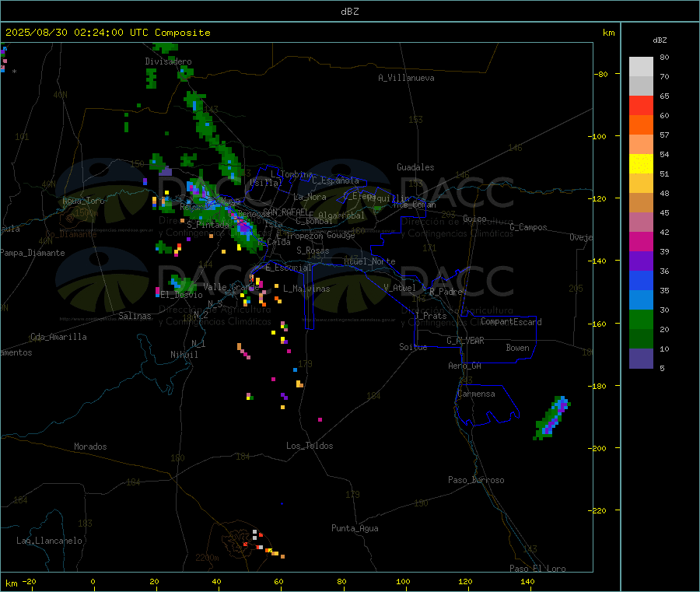Click the 140 tick on the horizontal axis
This screenshot has width=700, height=592.
click(x=527, y=581)
